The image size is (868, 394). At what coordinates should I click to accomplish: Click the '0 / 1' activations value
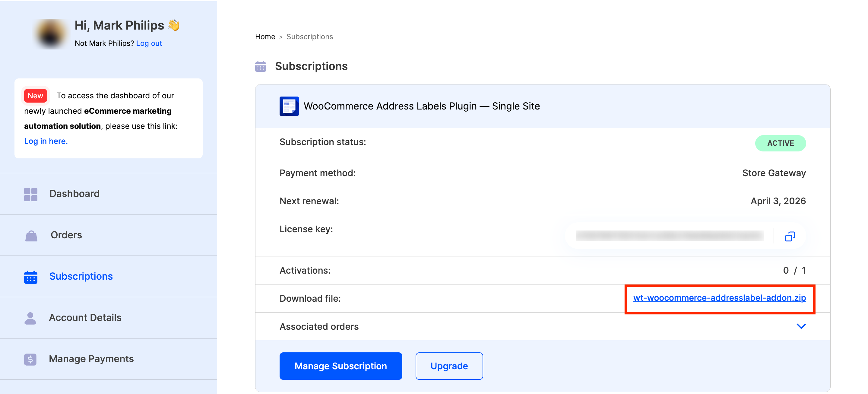pos(794,270)
